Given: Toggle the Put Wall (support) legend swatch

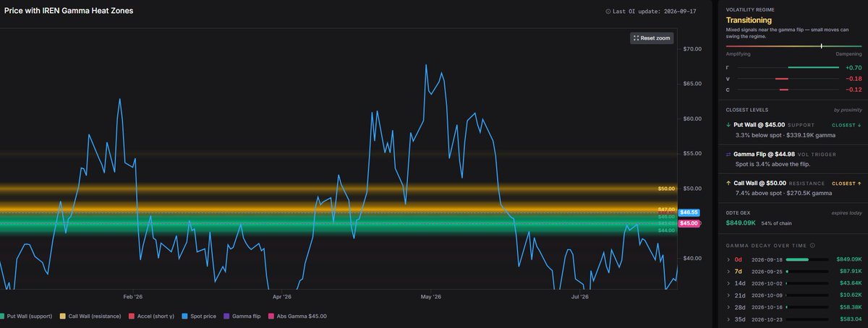Looking at the screenshot, I should pyautogui.click(x=2, y=316).
